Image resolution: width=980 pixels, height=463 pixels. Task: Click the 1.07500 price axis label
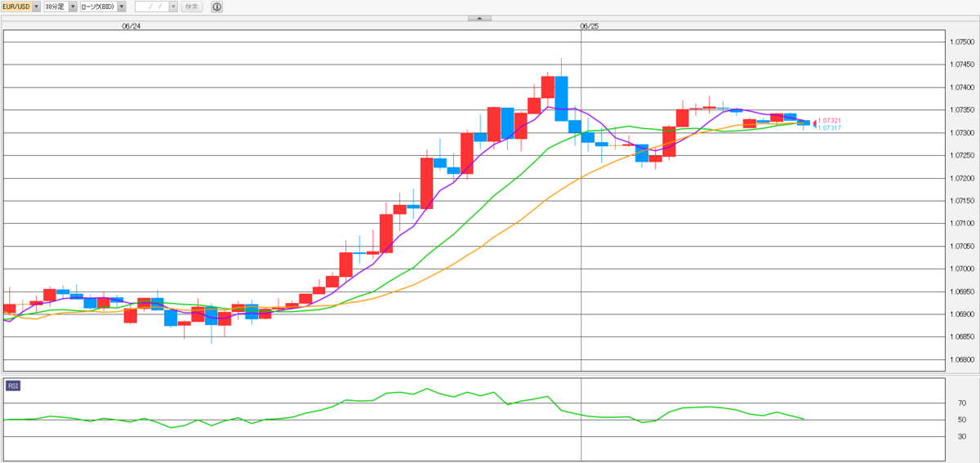[x=960, y=42]
